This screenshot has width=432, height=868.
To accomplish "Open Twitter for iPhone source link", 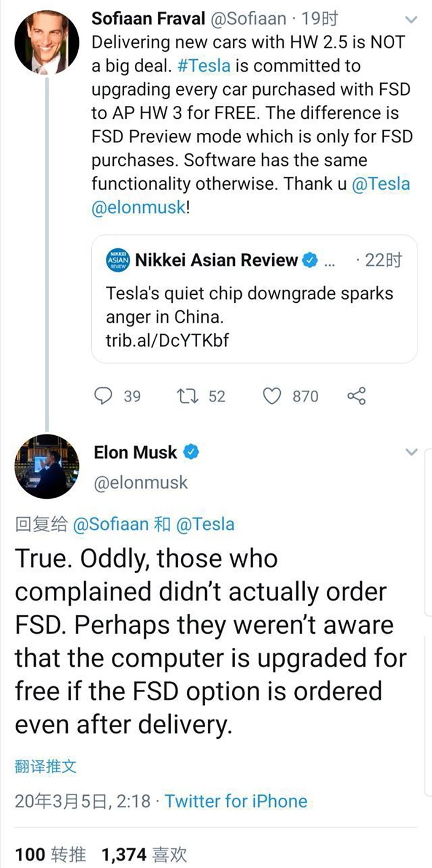I will tap(235, 801).
